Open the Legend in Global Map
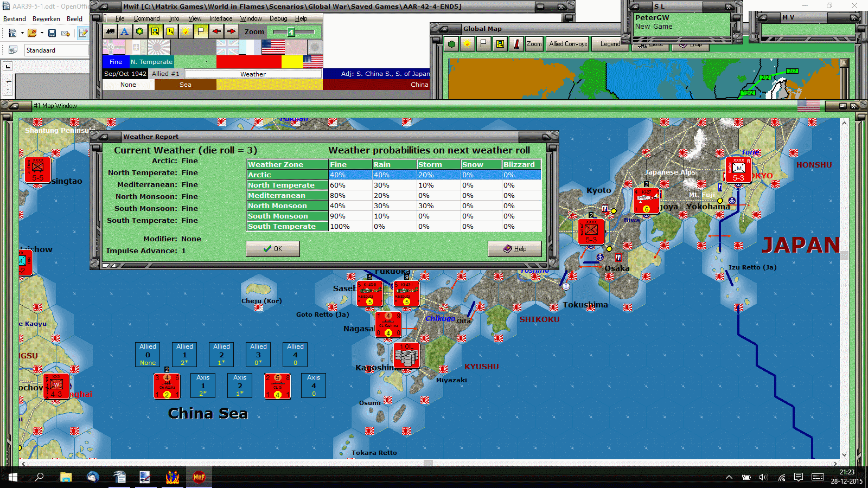868x488 pixels. click(610, 44)
